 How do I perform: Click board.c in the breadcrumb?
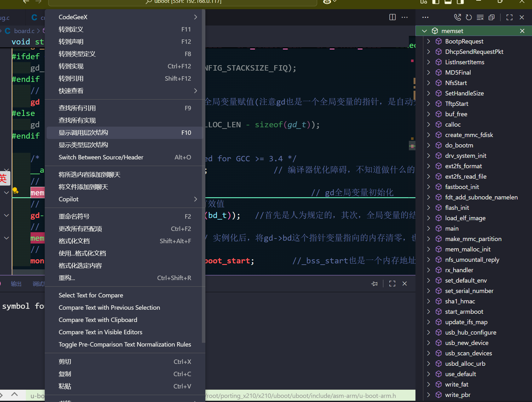point(24,31)
